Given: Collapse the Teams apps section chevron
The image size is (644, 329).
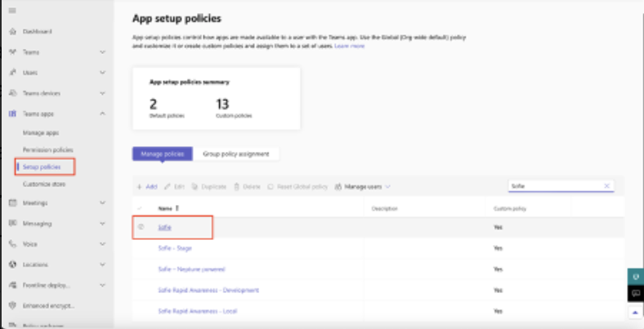Looking at the screenshot, I should [x=102, y=114].
